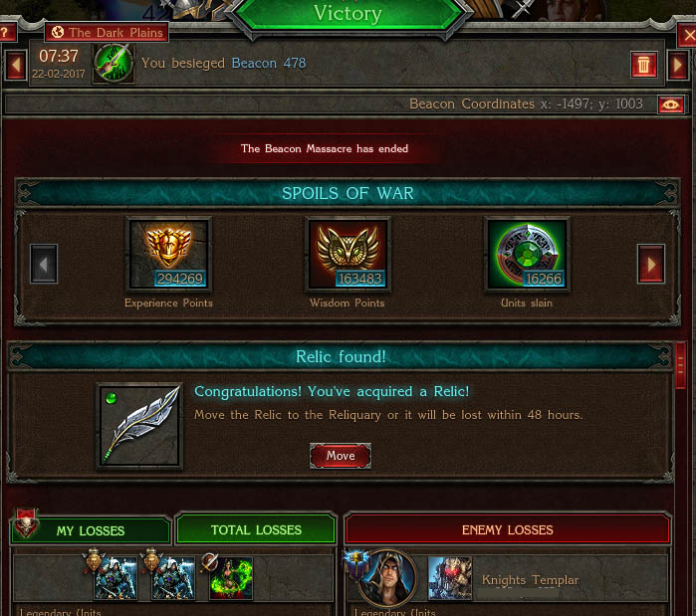
Task: Click the siege sword icon beside the date
Action: 114,63
